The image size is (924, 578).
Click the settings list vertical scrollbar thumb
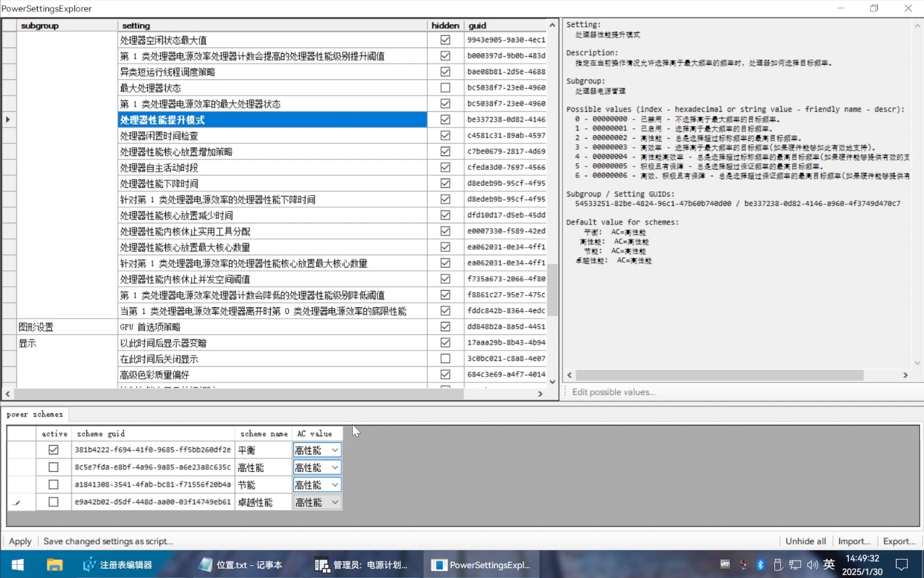[552, 290]
